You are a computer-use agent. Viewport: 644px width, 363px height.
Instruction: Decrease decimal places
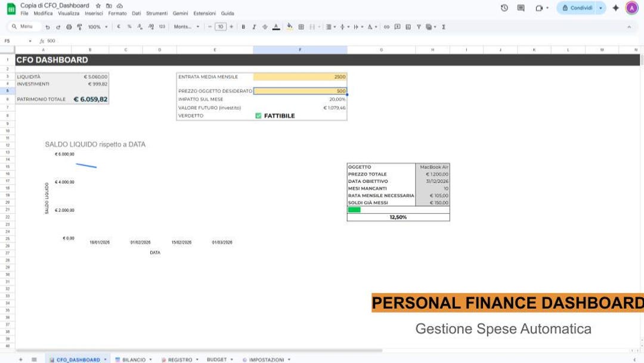140,27
